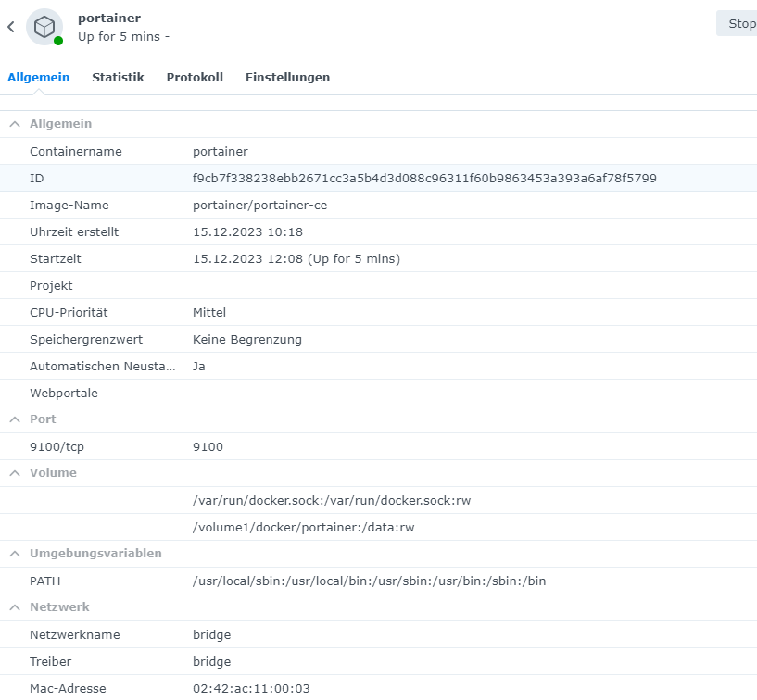Click the Treiber value bridge
Image resolution: width=757 pixels, height=700 pixels.
[212, 662]
